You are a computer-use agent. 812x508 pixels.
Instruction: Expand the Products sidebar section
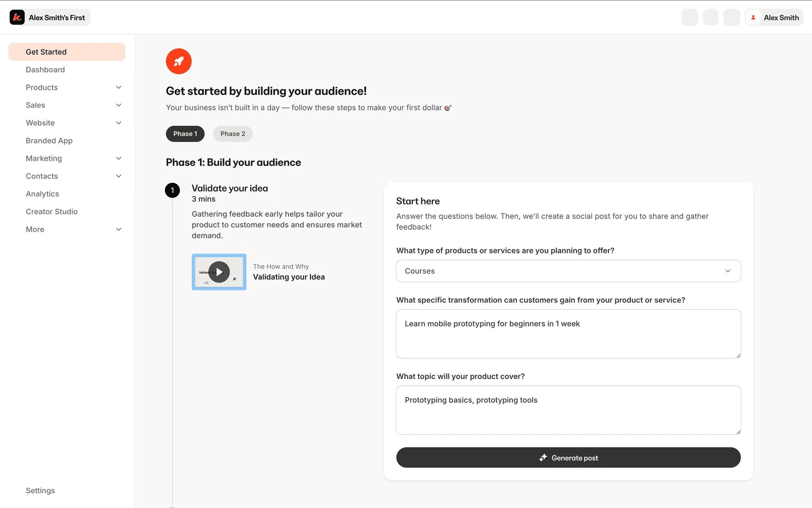(119, 87)
